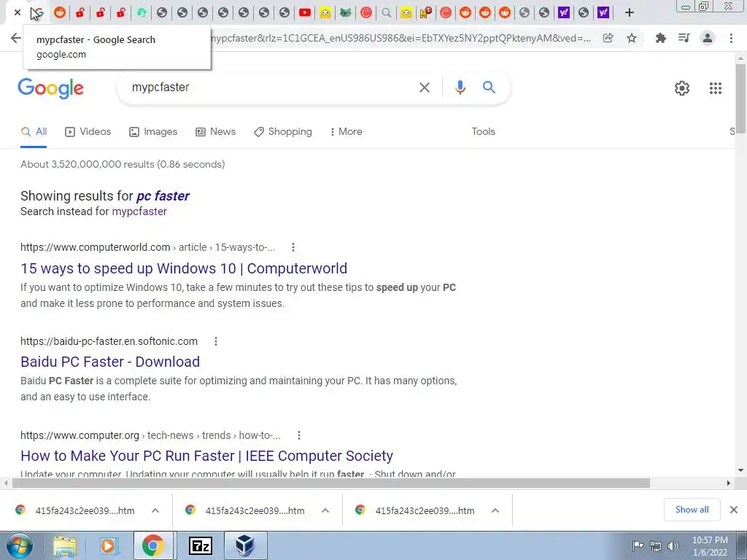Close the downloads bar

tap(734, 510)
